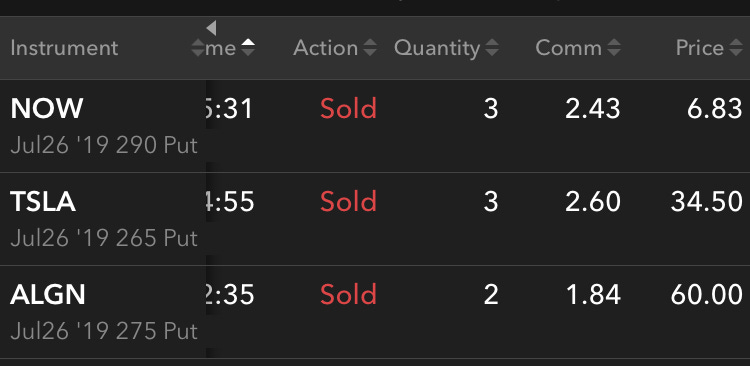Sort by Instrument column sort arrows
The width and height of the screenshot is (750, 366).
click(198, 48)
